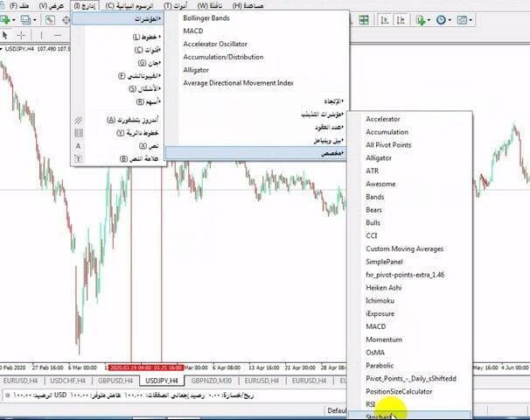Image resolution: width=530 pixels, height=420 pixels.
Task: Open the profiles dropdown arrow
Action: coord(34,20)
